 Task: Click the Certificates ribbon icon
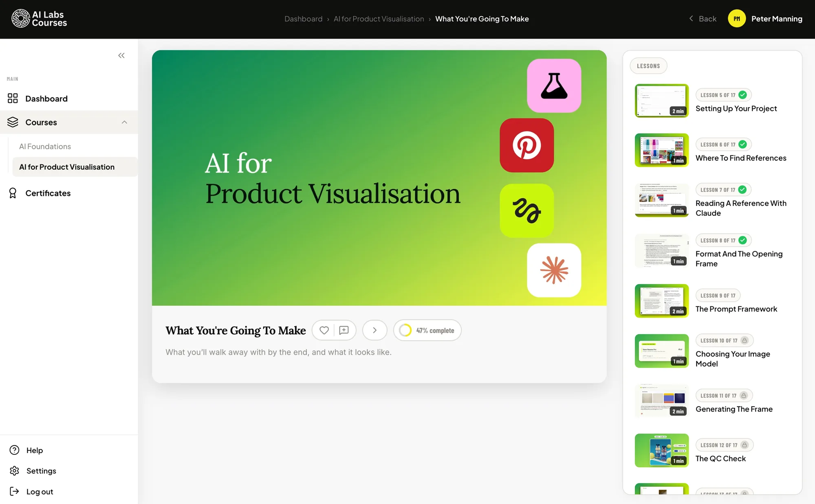(13, 193)
